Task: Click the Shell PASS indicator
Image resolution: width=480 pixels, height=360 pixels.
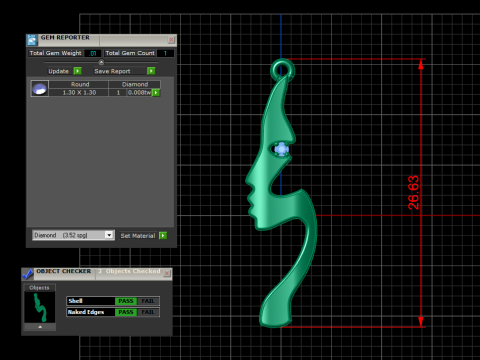Action: click(x=126, y=301)
